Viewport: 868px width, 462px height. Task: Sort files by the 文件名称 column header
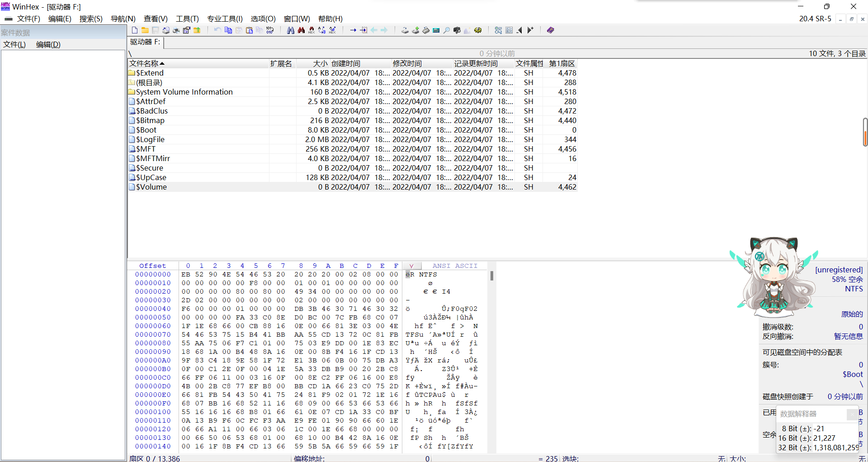[146, 63]
